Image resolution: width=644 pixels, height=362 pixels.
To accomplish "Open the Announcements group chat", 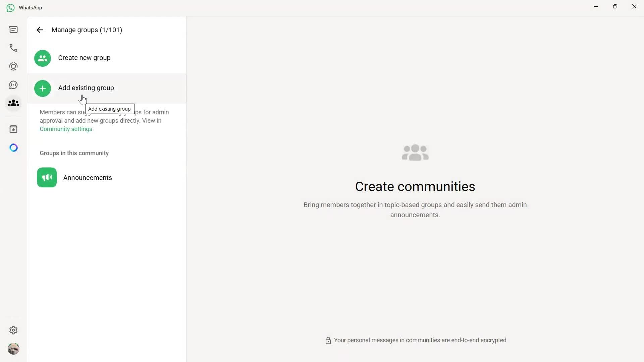I will [87, 178].
